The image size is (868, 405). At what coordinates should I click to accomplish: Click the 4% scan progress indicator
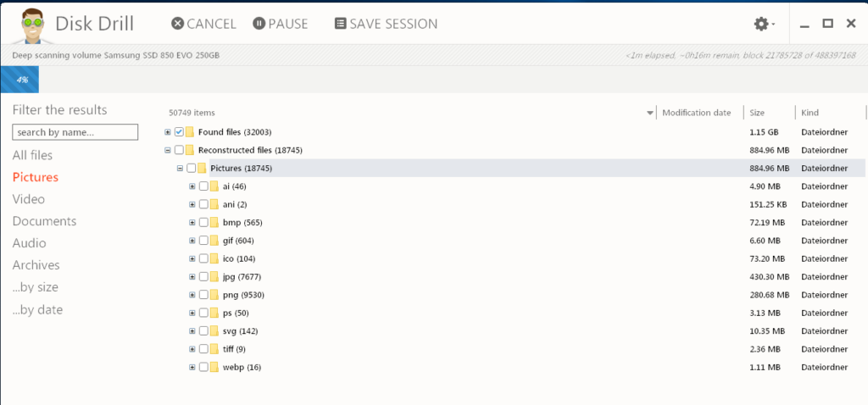19,79
